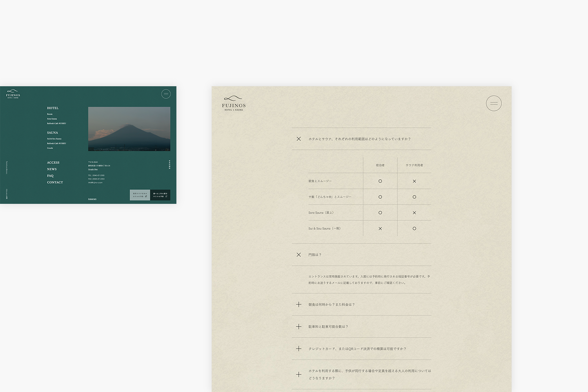Image resolution: width=588 pixels, height=392 pixels.
Task: Go to the ACCESS page
Action: pos(53,163)
